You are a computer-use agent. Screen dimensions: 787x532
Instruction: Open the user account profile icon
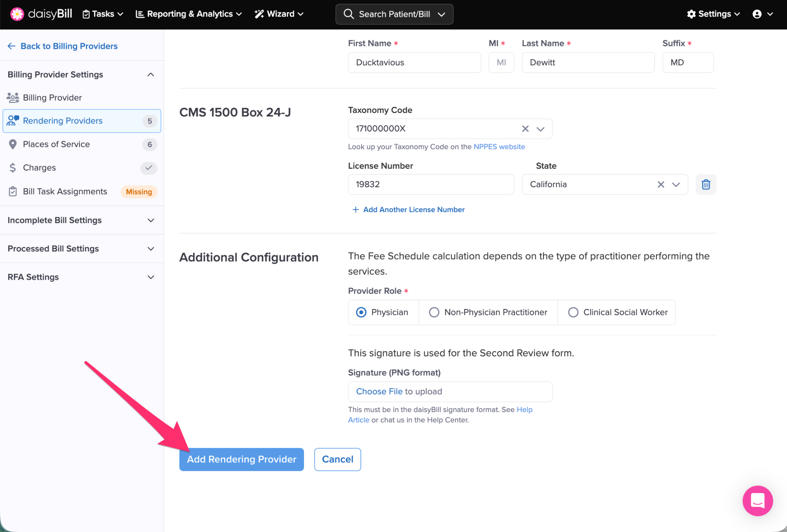[757, 14]
